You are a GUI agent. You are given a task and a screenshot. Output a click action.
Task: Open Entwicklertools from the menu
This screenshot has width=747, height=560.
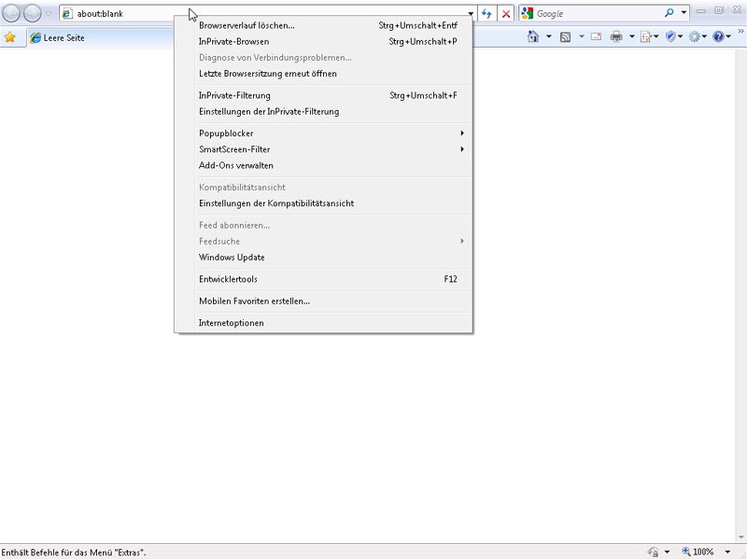click(x=228, y=279)
